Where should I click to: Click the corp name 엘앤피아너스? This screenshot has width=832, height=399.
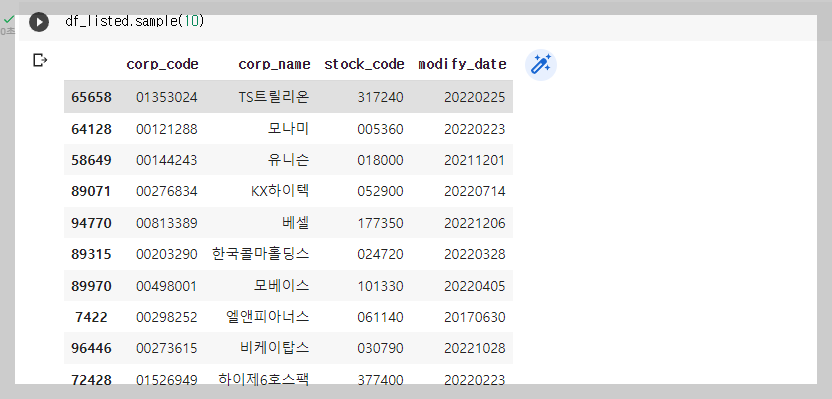(267, 317)
